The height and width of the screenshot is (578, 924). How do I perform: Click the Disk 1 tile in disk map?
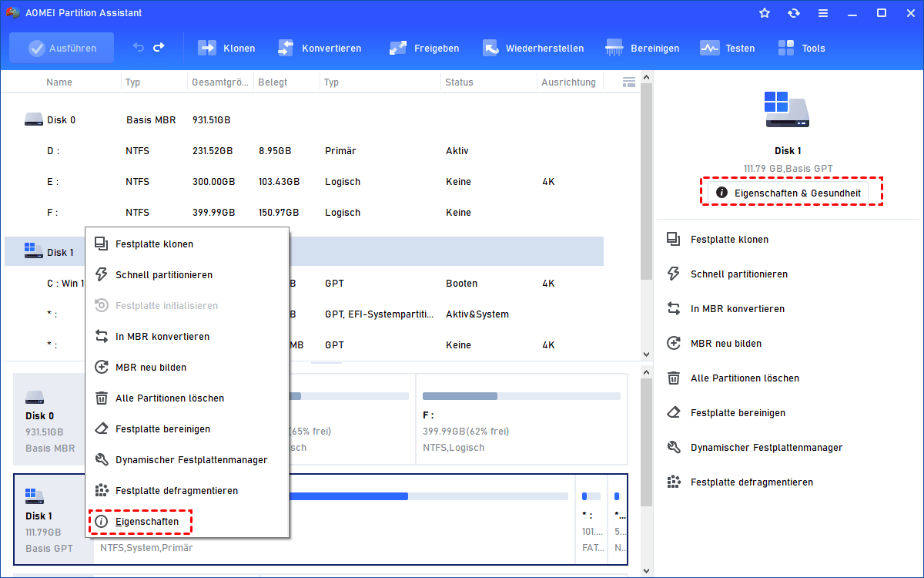pyautogui.click(x=52, y=519)
